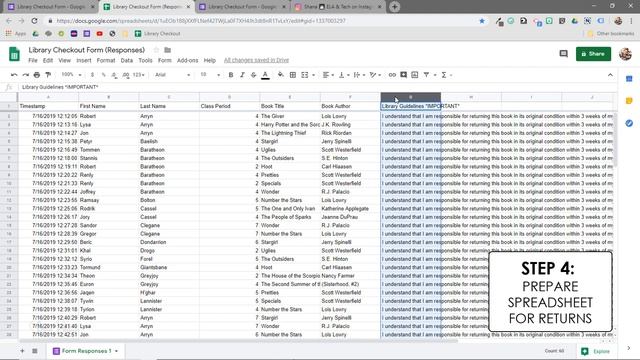This screenshot has width=640, height=360.
Task: Format selection as percent
Action: [x=104, y=75]
